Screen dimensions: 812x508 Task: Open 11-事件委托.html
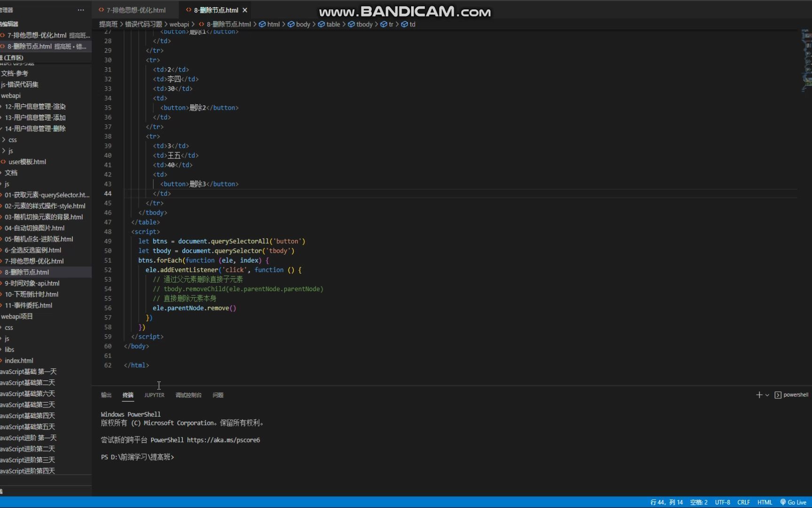(46, 305)
